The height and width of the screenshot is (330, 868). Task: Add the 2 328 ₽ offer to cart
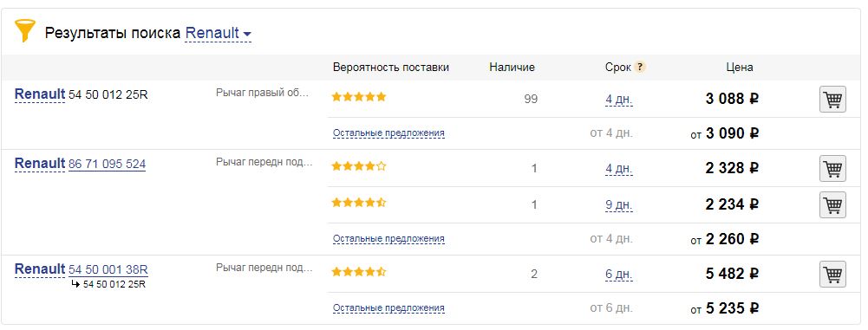(x=832, y=169)
